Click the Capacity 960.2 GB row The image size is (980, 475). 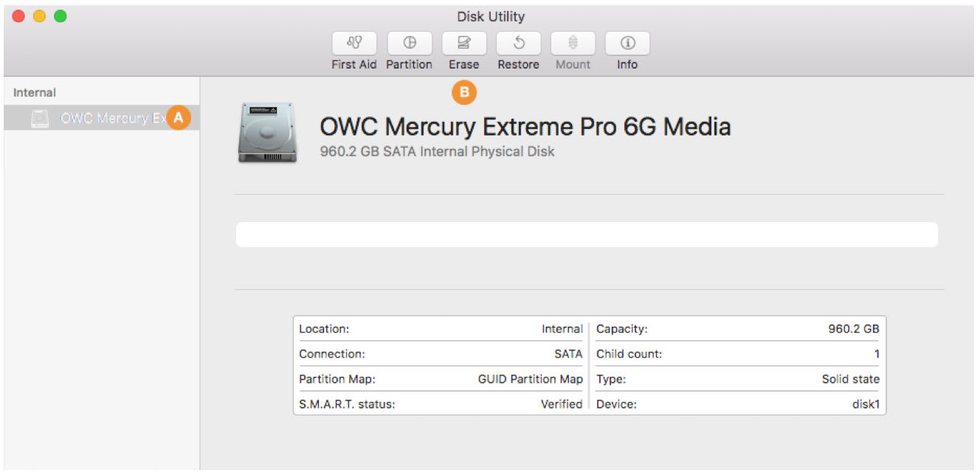pyautogui.click(x=737, y=329)
